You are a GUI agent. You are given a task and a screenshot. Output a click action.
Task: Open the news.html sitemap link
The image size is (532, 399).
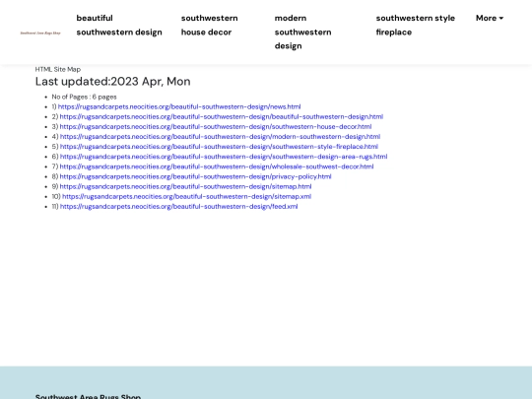pyautogui.click(x=179, y=106)
